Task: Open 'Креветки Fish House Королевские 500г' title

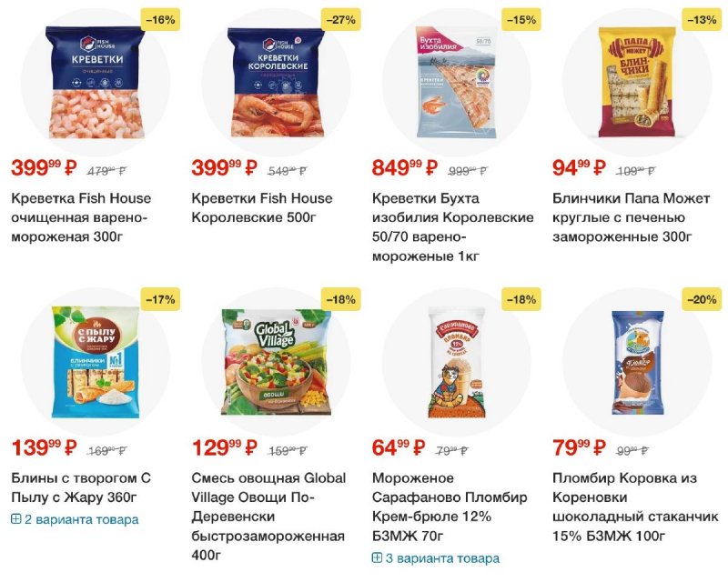Action: click(262, 208)
